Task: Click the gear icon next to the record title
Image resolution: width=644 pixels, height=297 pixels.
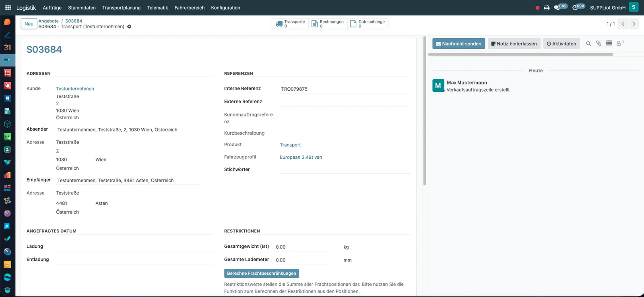Action: 129,27
